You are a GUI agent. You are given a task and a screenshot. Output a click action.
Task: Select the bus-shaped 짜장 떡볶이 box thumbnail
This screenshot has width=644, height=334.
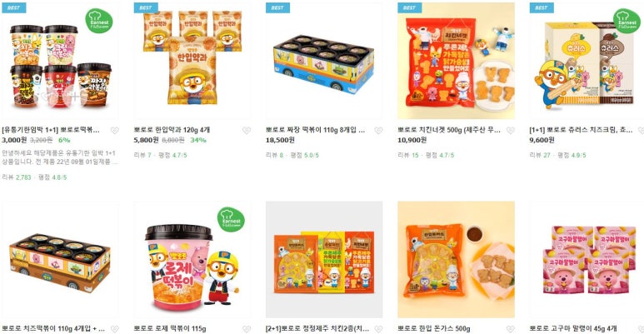pos(324,61)
